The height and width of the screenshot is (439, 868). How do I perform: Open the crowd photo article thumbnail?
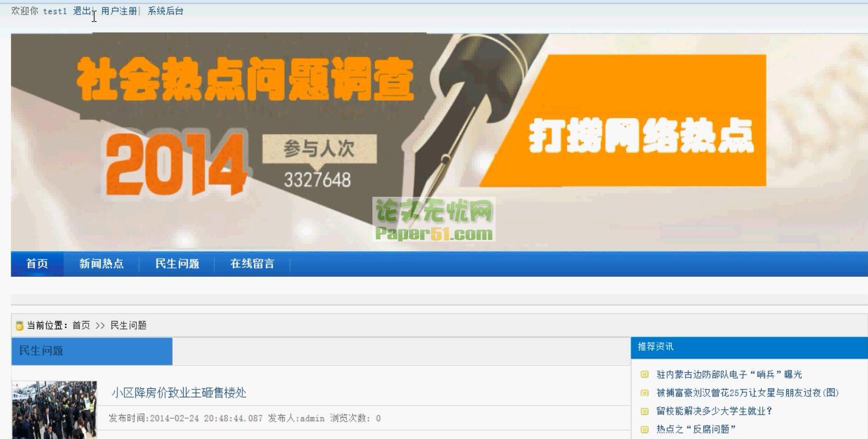[55, 410]
